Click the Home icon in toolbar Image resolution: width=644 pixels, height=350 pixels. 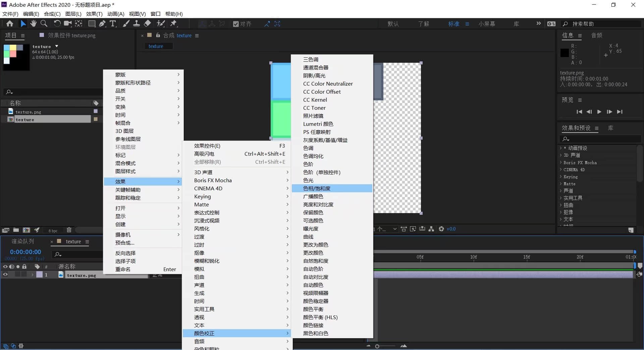coord(10,23)
